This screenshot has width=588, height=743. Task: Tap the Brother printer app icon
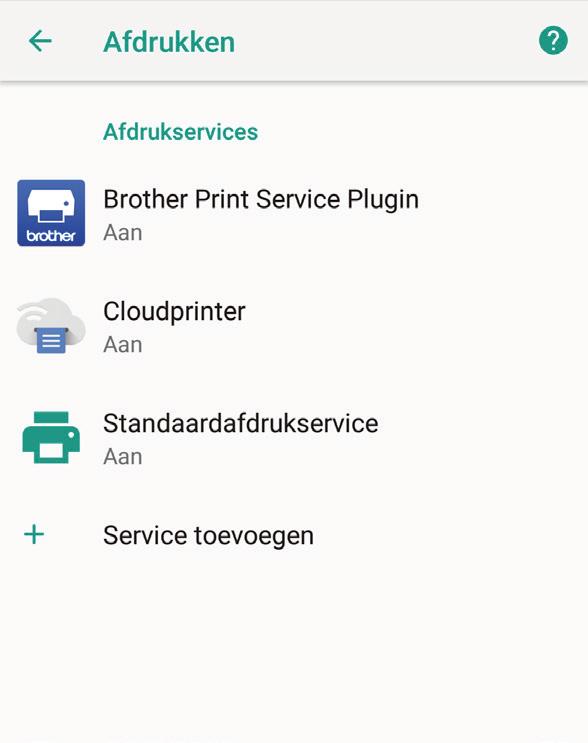point(51,213)
